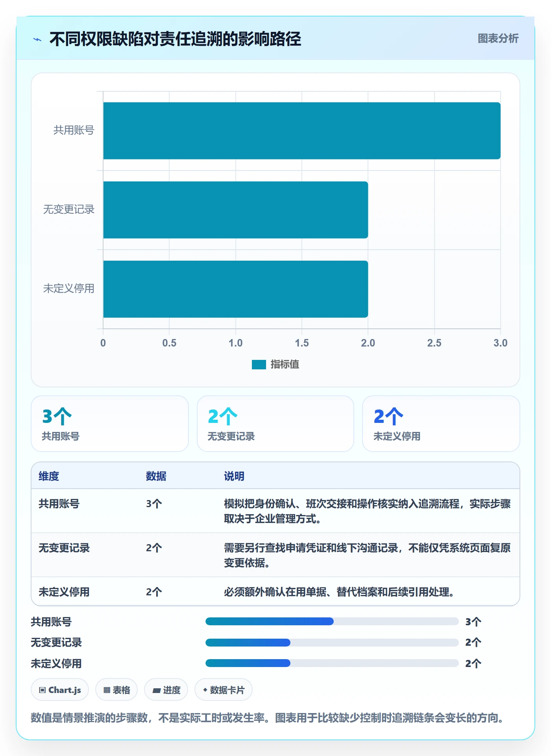Click the 无变更记录 bar in chart
This screenshot has height=756, width=551.
235,210
